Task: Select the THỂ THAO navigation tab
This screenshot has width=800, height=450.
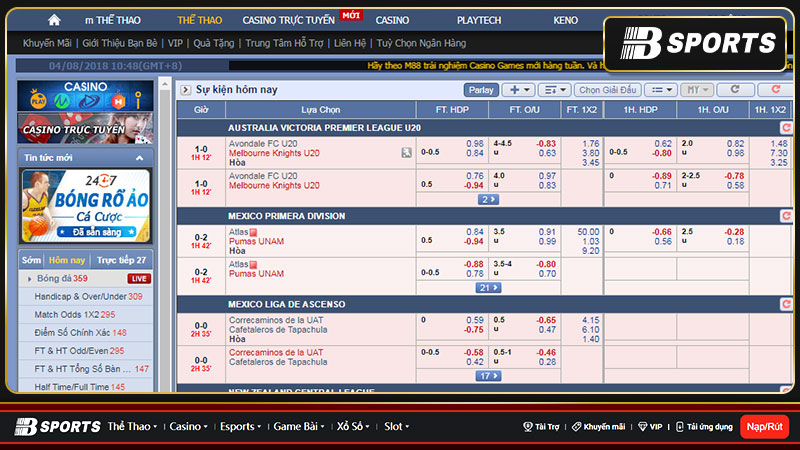Action: [199, 20]
